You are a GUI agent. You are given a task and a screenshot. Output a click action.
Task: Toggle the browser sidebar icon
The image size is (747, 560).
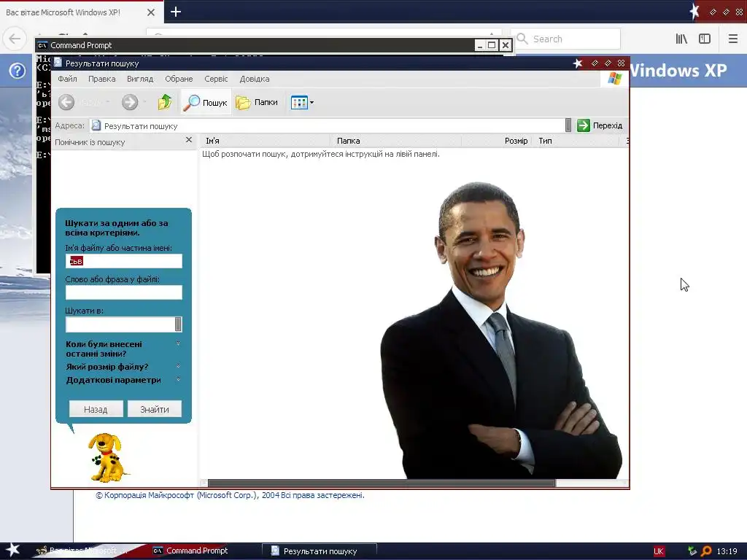coord(705,39)
